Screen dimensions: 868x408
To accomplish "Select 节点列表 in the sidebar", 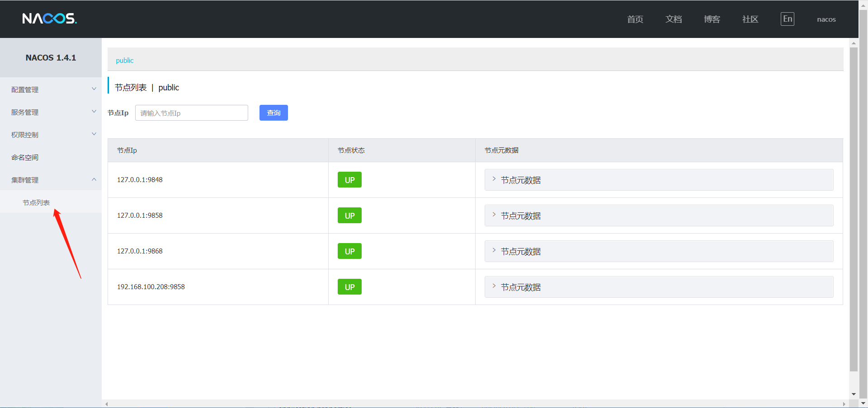I will click(x=51, y=202).
